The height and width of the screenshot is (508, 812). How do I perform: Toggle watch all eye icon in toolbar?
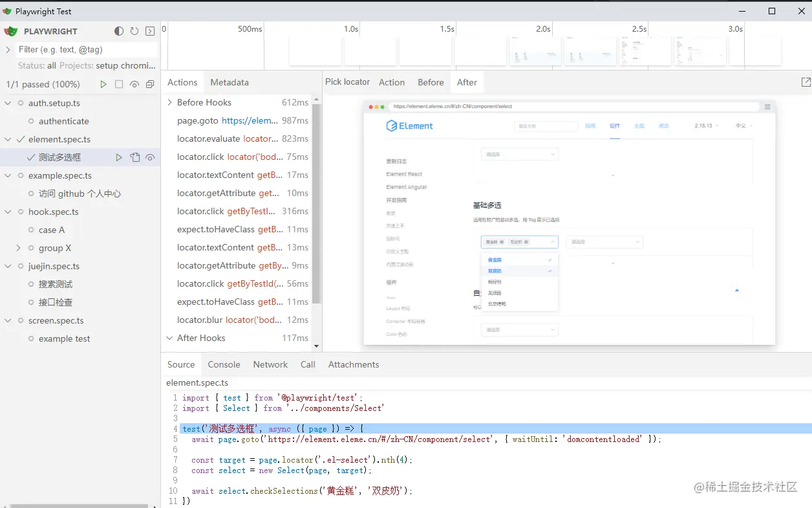[134, 84]
